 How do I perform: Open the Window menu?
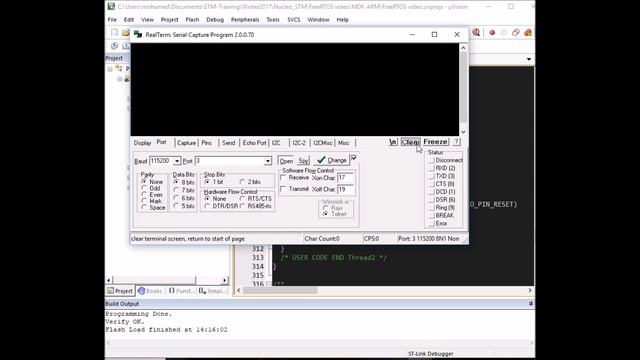pos(318,20)
